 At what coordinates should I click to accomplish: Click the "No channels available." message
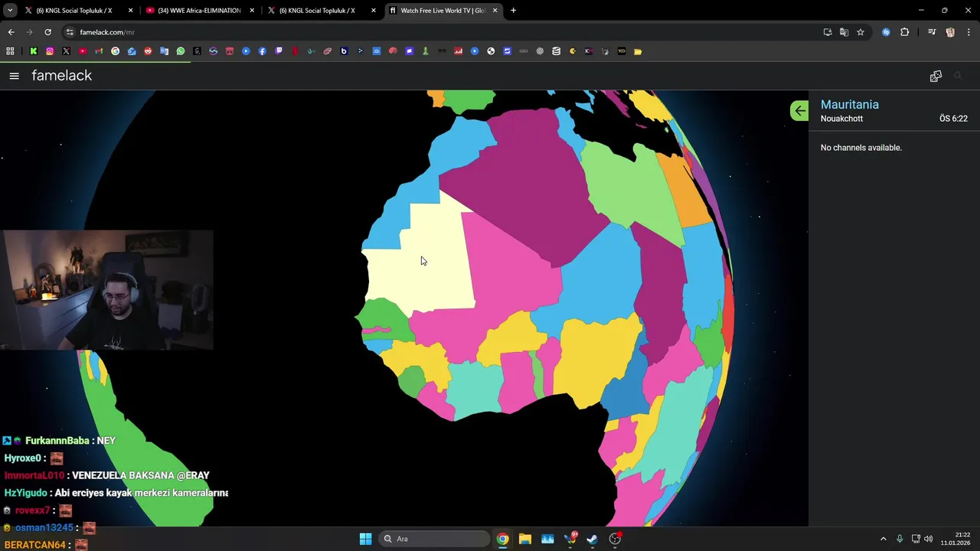click(861, 148)
